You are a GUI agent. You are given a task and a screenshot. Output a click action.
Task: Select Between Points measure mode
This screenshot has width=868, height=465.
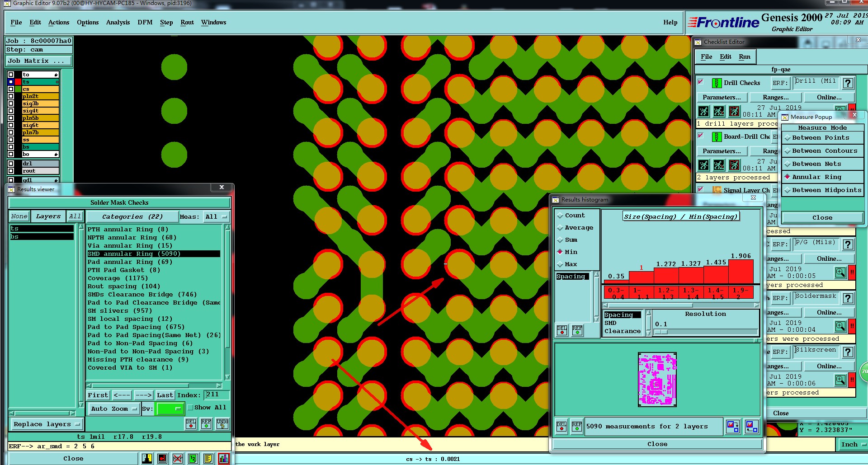tap(822, 138)
